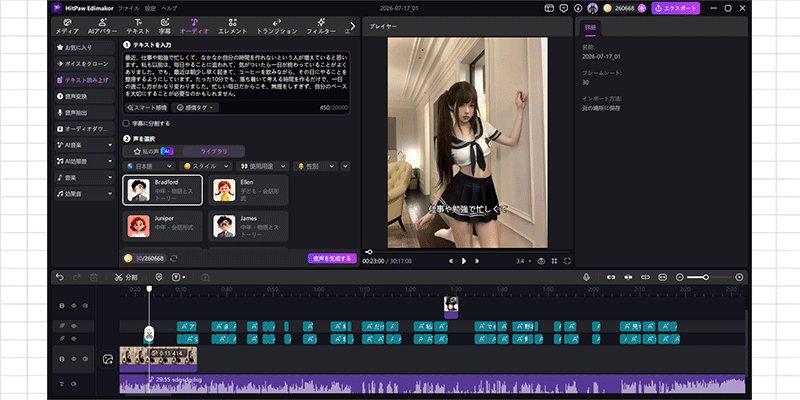800x400 pixels.
Task: Step forward one frame in player
Action: point(477,261)
